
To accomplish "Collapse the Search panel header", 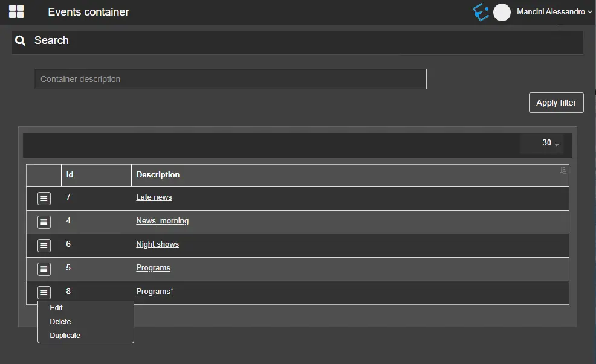I will pos(297,41).
